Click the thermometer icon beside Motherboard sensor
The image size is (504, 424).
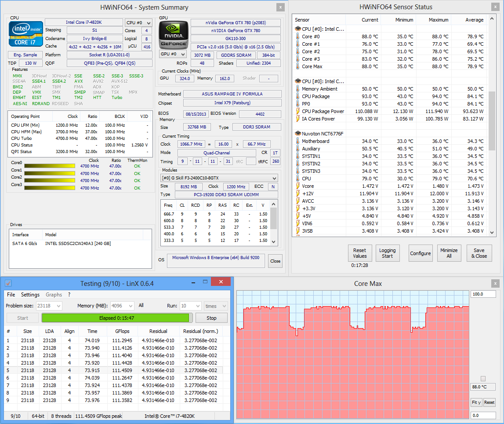click(297, 141)
